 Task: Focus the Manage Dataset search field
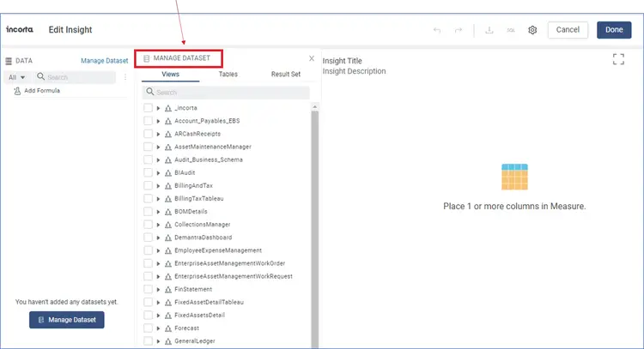[226, 93]
